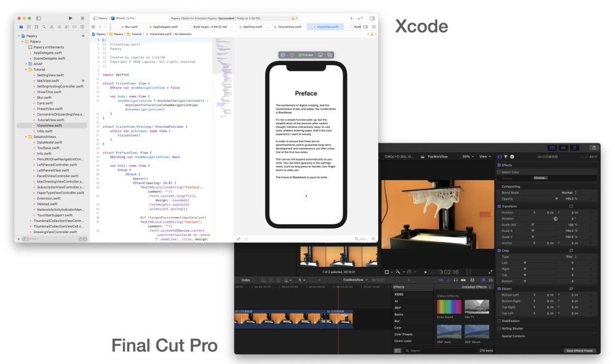This screenshot has width=615, height=364.
Task: Toggle the Transform checkbox
Action: pyautogui.click(x=499, y=206)
